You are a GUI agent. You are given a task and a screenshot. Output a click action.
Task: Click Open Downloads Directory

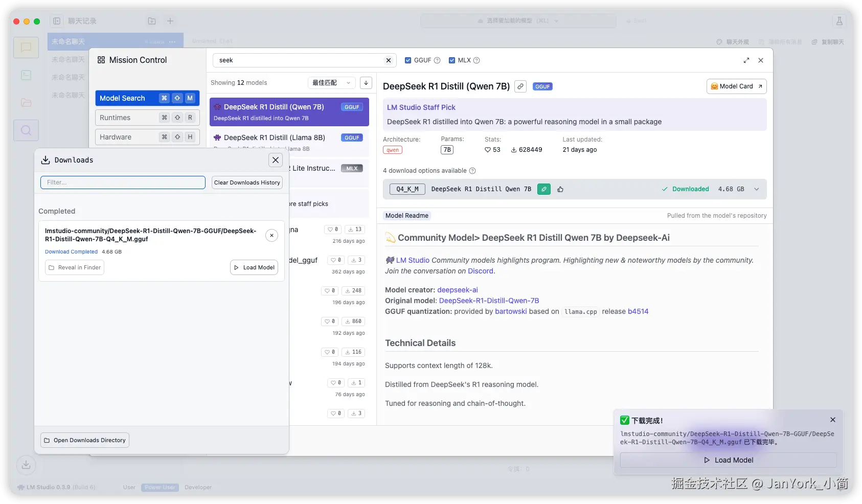(85, 440)
